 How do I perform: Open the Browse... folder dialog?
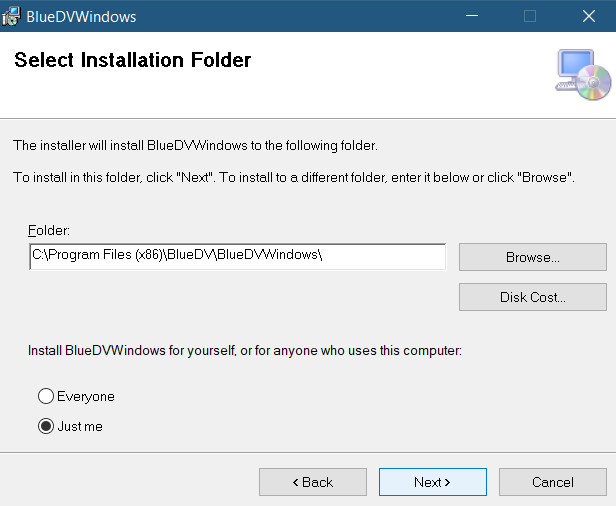[533, 257]
